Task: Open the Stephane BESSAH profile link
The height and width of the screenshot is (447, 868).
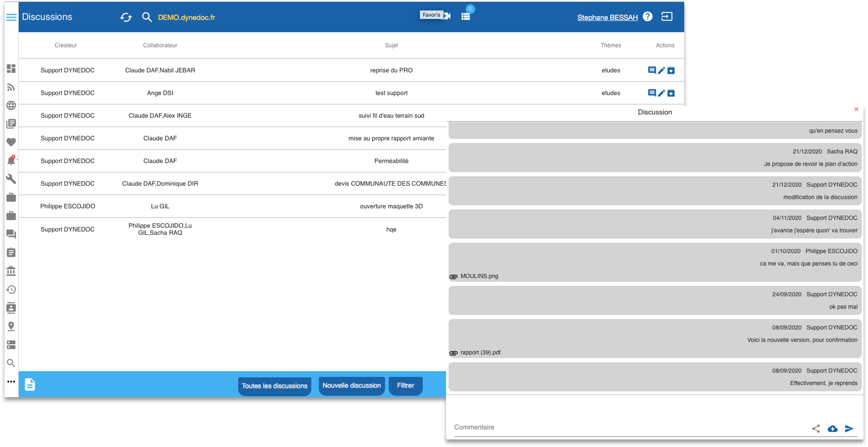Action: click(607, 18)
